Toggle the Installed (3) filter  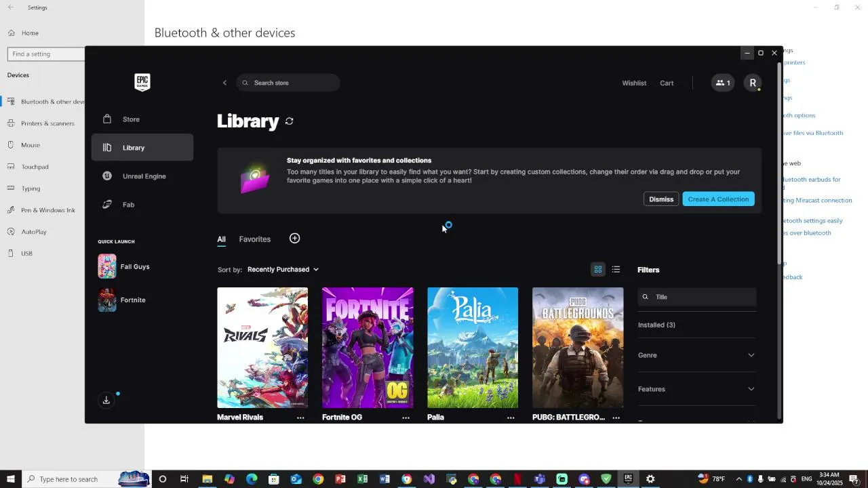click(656, 325)
